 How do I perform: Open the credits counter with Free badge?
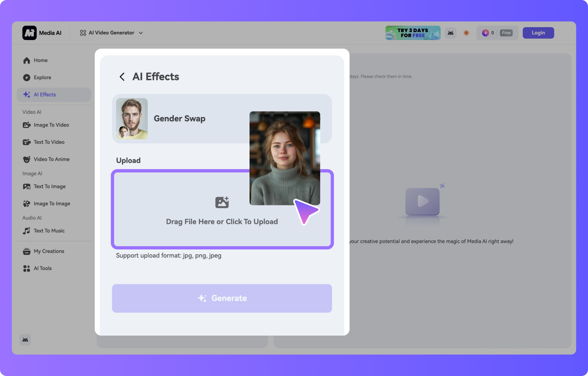[x=497, y=33]
